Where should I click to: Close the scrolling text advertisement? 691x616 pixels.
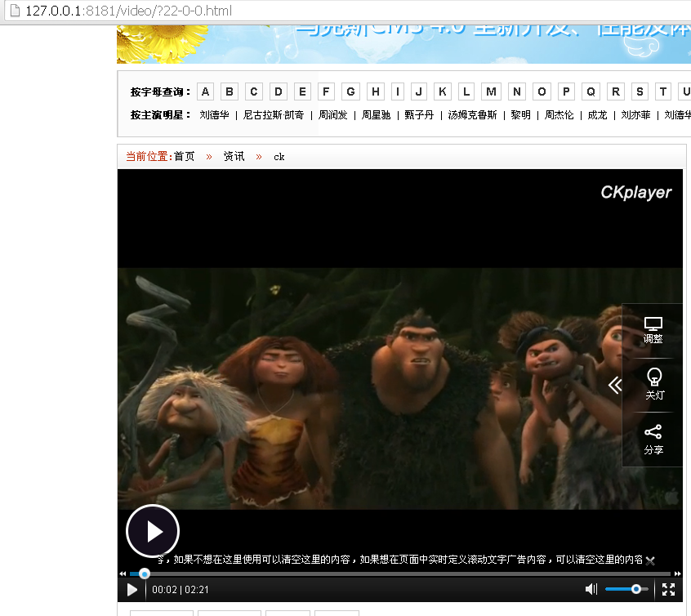click(650, 560)
